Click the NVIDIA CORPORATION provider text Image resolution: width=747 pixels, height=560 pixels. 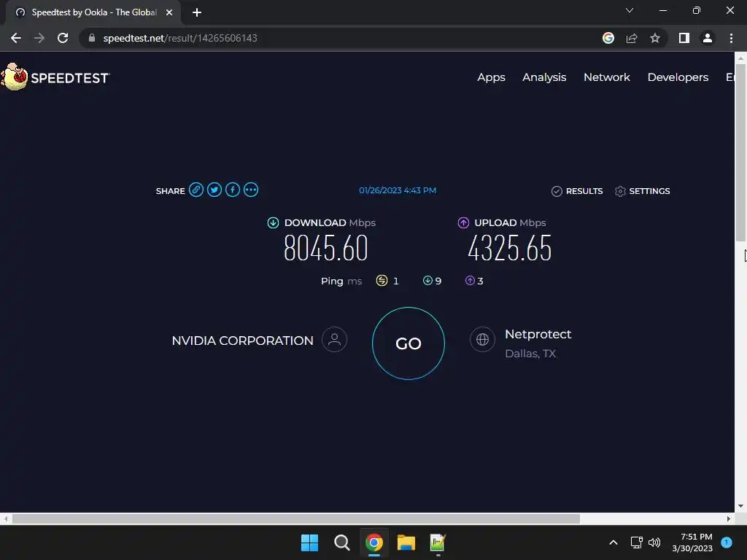point(242,341)
